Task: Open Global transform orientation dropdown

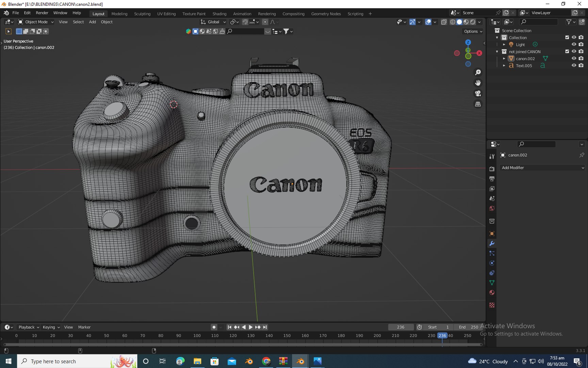Action: pyautogui.click(x=213, y=22)
